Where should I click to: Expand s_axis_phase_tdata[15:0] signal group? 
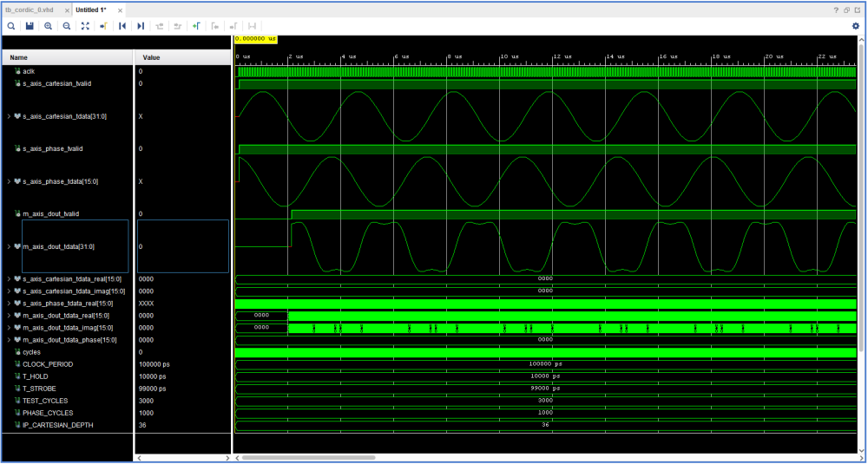click(x=9, y=181)
